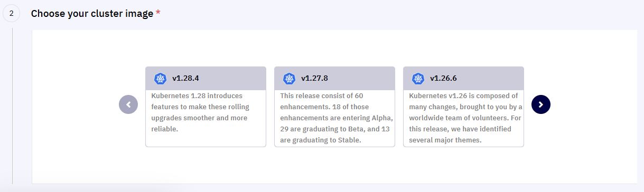The width and height of the screenshot is (644, 192).
Task: Click 'Kubernetes 1.28 introduces' description text
Action: click(x=197, y=96)
